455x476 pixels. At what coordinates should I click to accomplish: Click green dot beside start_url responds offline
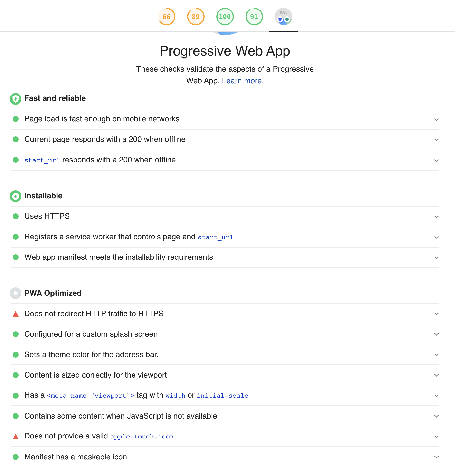[16, 160]
